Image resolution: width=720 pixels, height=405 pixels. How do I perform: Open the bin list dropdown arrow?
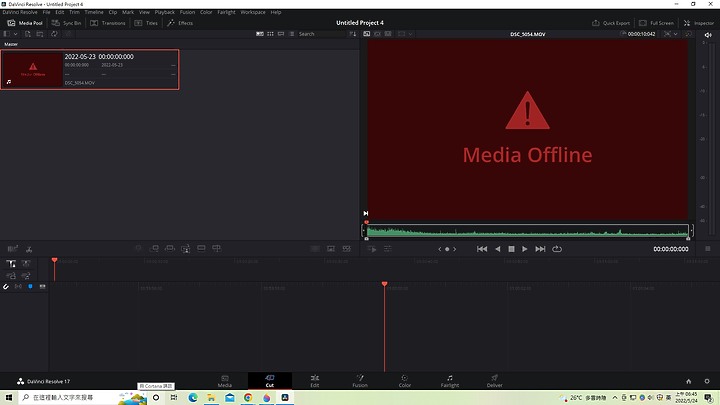click(x=16, y=34)
